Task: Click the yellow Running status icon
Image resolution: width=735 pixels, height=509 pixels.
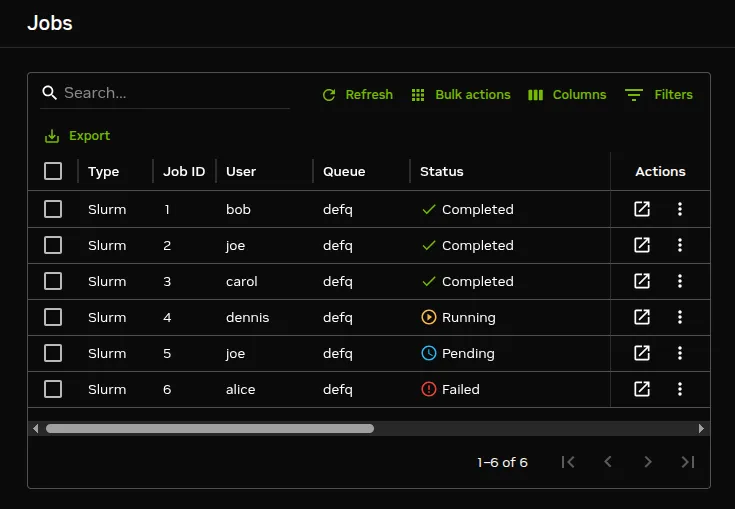Action: [x=428, y=317]
